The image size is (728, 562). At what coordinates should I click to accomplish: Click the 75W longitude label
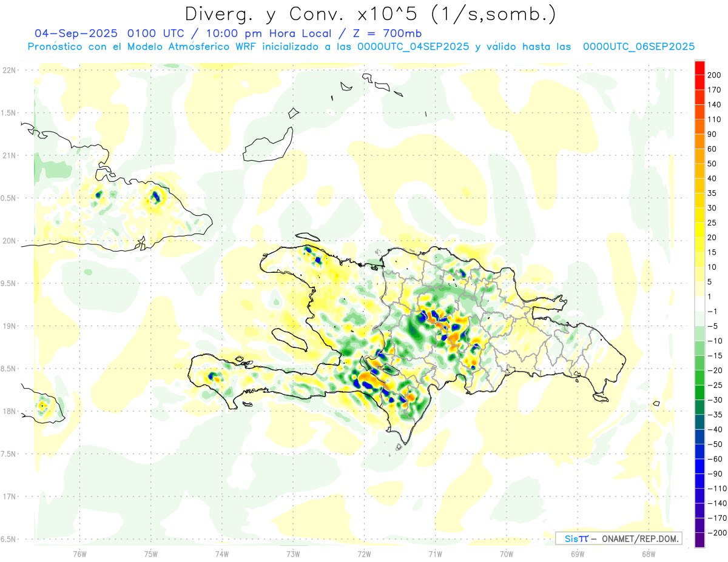[x=151, y=554]
